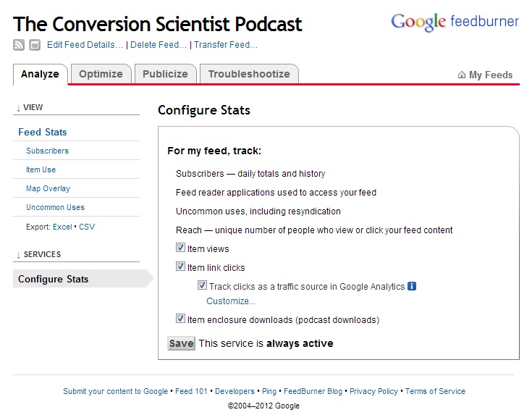The height and width of the screenshot is (415, 532).
Task: Open Feed Stats in the sidebar
Action: tap(43, 132)
